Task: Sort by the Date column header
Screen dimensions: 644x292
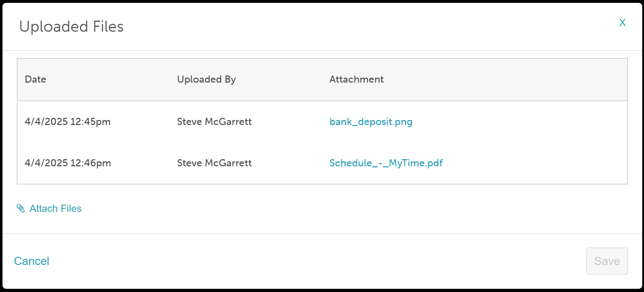Action: tap(36, 79)
